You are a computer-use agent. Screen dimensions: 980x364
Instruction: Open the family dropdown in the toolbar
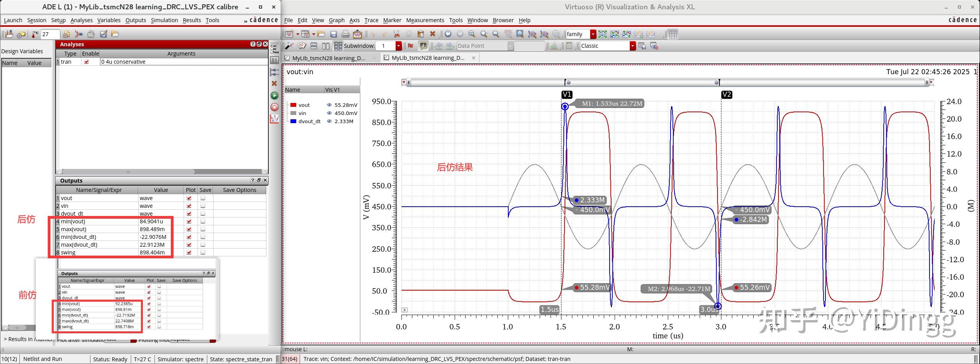tap(593, 34)
